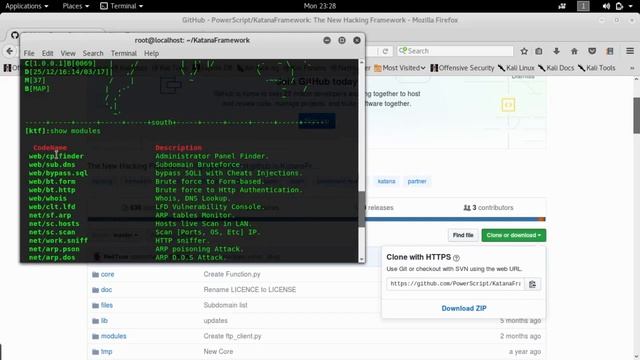Click the katana topic tag
Viewport: 640px width, 360px height.
tap(386, 181)
